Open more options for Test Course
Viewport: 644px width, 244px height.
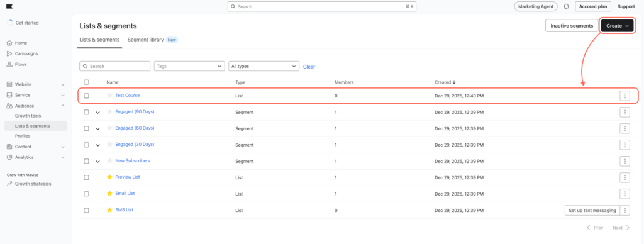click(625, 96)
